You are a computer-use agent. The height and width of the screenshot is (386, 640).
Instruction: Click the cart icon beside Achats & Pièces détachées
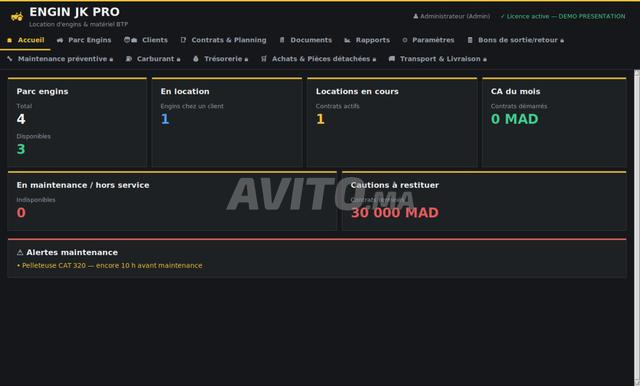coord(264,59)
